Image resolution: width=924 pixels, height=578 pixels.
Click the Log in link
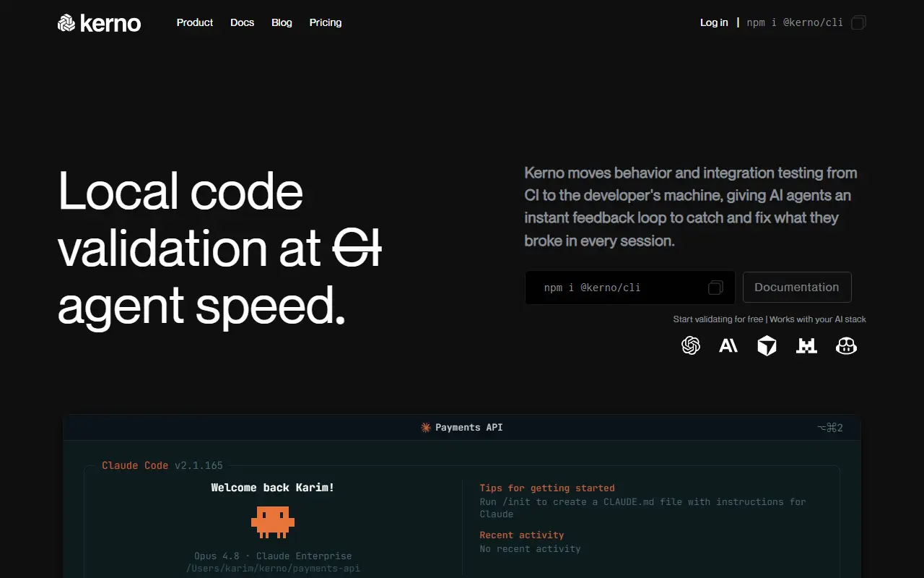point(714,22)
